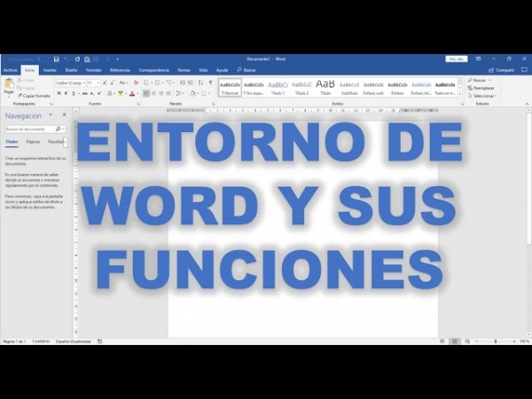The height and width of the screenshot is (399, 532).
Task: Click the Undo arrow in title bar
Action: pos(66,59)
